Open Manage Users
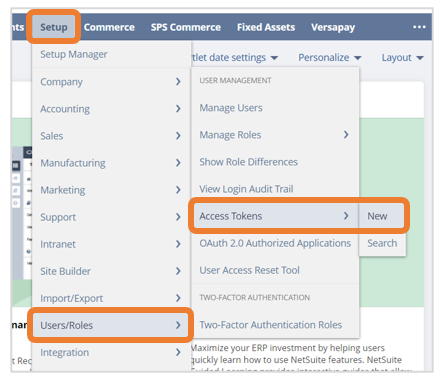The image size is (443, 378). [231, 108]
